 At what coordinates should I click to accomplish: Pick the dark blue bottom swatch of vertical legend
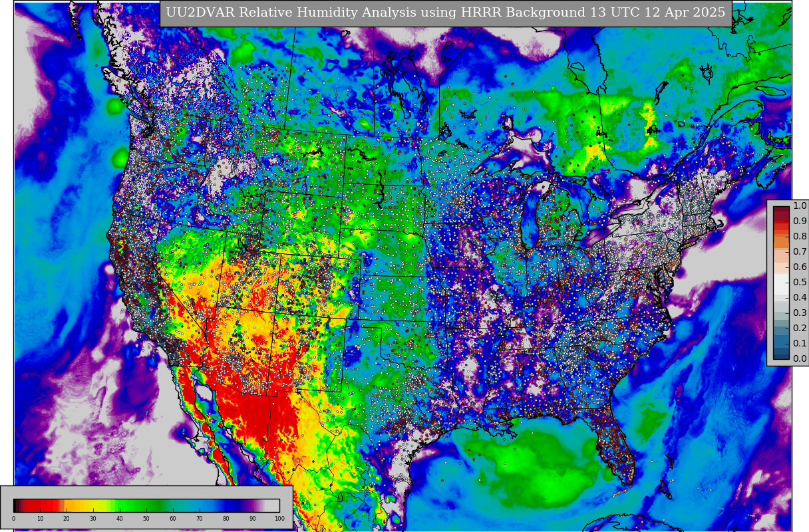[781, 354]
